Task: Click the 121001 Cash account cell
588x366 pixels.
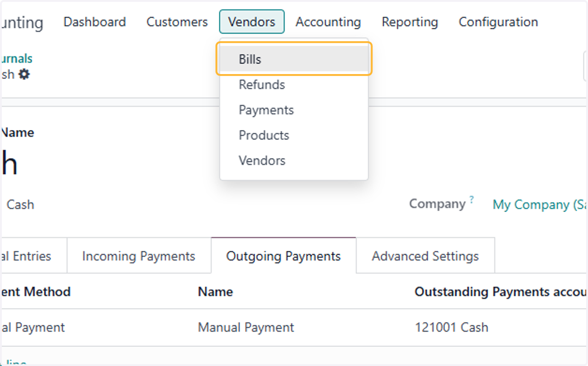Action: 451,327
